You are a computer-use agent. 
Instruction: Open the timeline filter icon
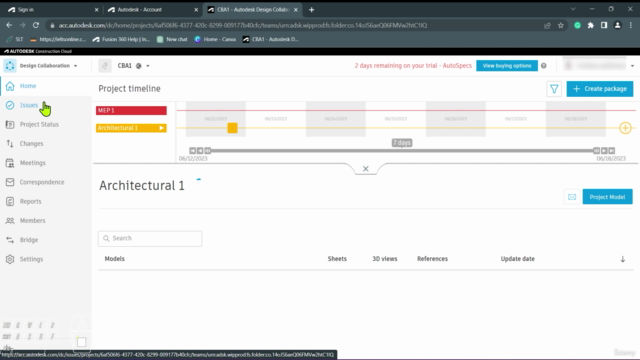554,89
